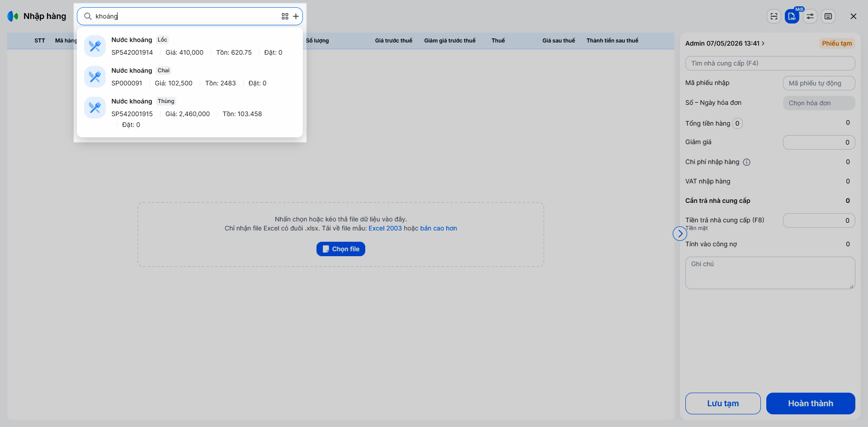868x427 pixels.
Task: Click the Tìm nhà cung cấp field
Action: click(x=770, y=63)
